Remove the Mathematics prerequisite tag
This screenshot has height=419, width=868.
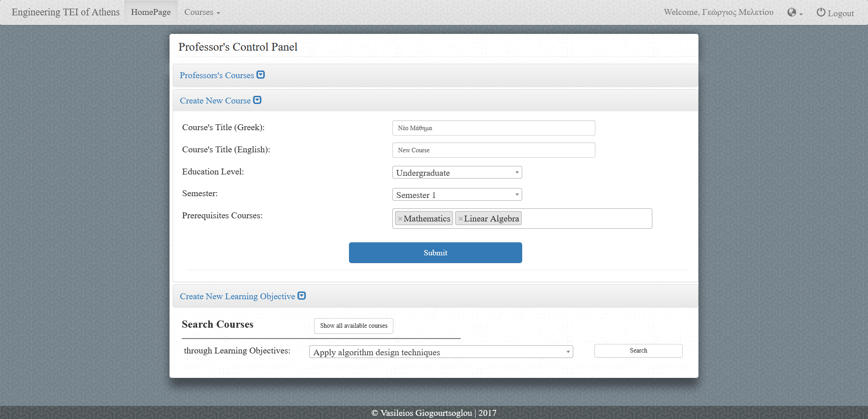click(x=400, y=219)
